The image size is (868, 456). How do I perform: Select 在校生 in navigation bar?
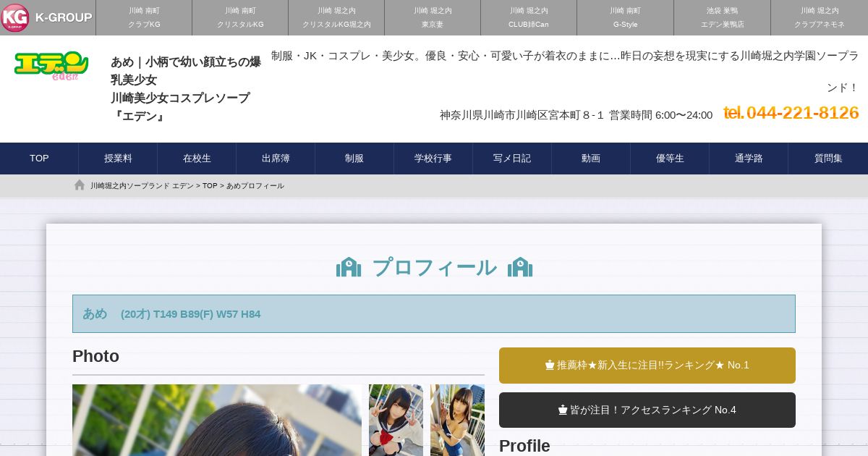point(197,159)
